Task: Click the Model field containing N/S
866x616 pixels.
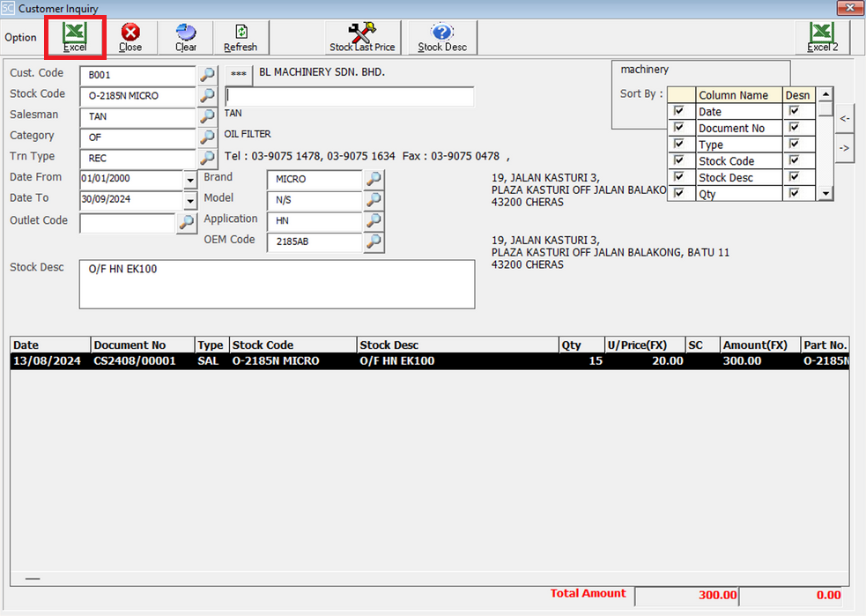Action: coord(315,200)
